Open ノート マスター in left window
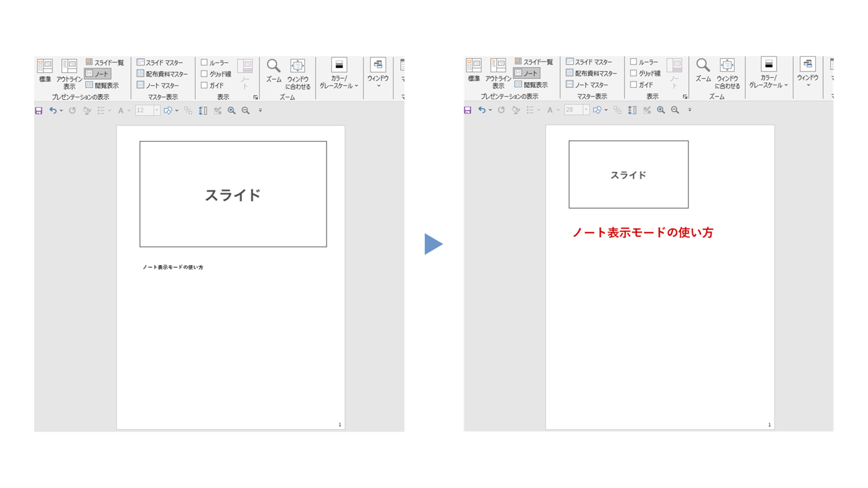This screenshot has height=488, width=868. click(158, 85)
